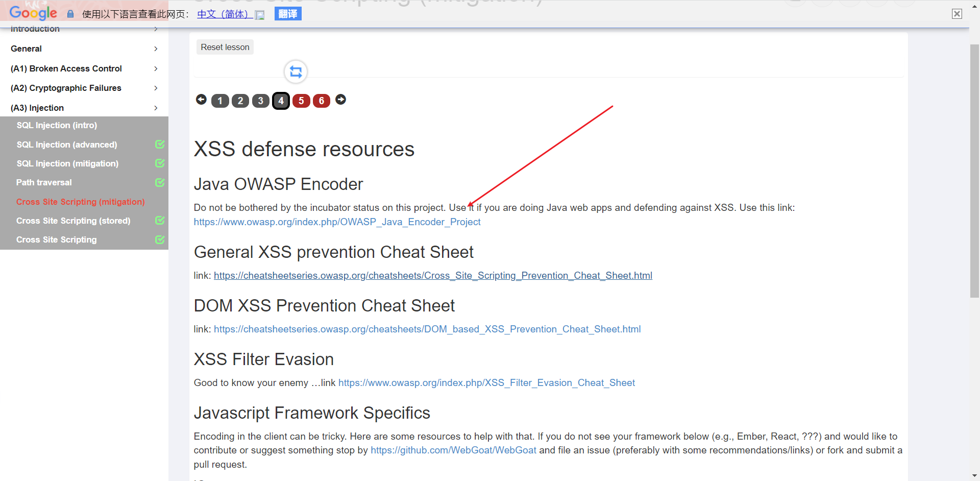The width and height of the screenshot is (980, 481).
Task: Collapse the (A3) Injection chevron
Action: click(156, 108)
